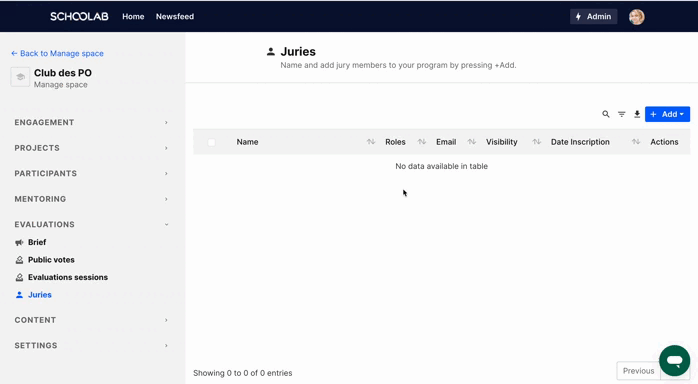Viewport: 698px width, 384px height.
Task: Open the user avatar in the header
Action: click(x=637, y=17)
